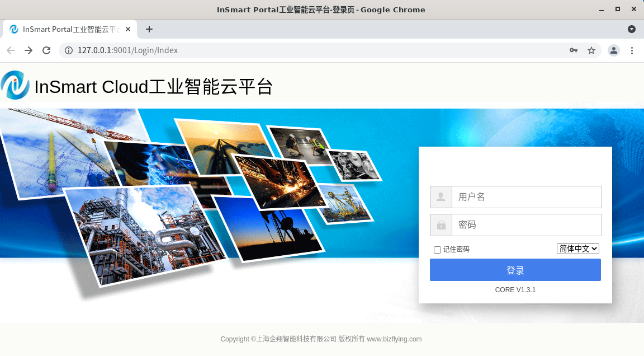The width and height of the screenshot is (644, 356).
Task: Reload the login page
Action: (x=46, y=50)
